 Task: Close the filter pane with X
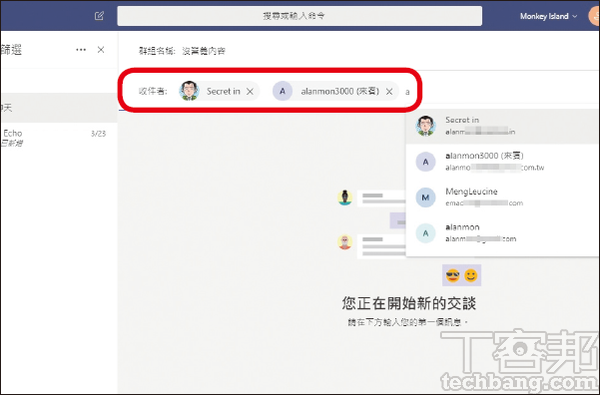point(101,50)
